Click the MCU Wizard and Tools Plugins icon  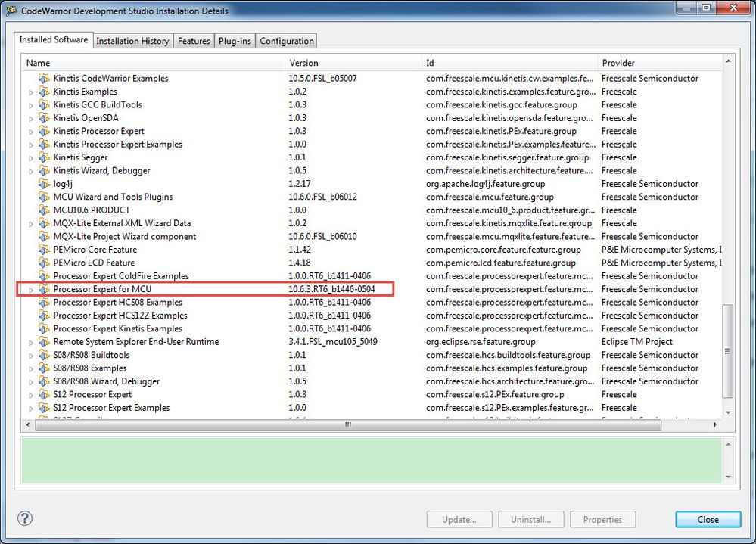pos(44,197)
